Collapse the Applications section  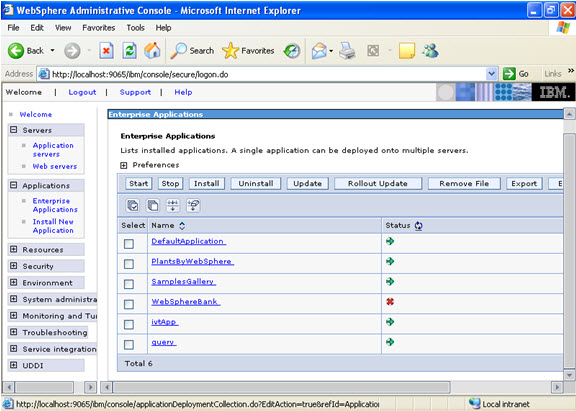pyautogui.click(x=14, y=185)
